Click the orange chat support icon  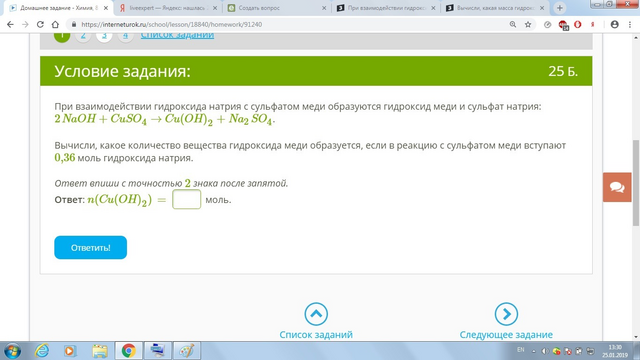click(617, 187)
